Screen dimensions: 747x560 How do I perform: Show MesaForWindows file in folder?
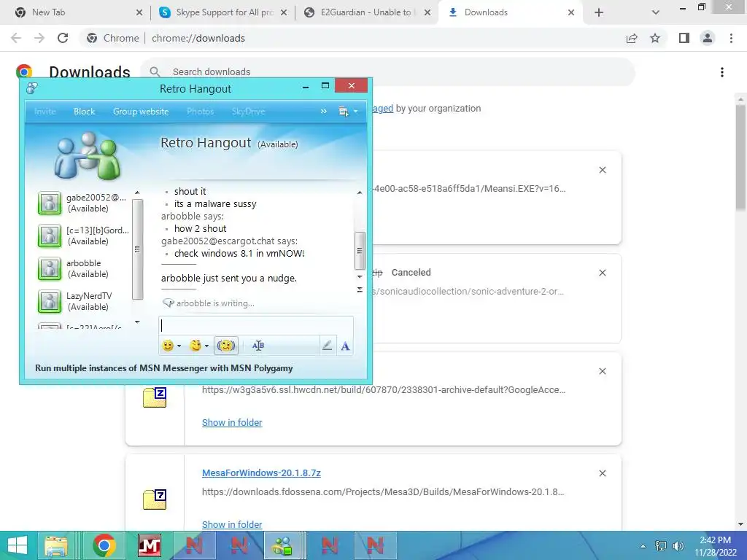(x=232, y=524)
